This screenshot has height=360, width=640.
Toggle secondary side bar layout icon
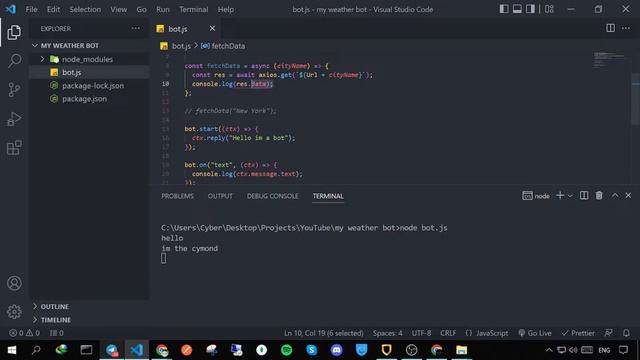tap(530, 9)
